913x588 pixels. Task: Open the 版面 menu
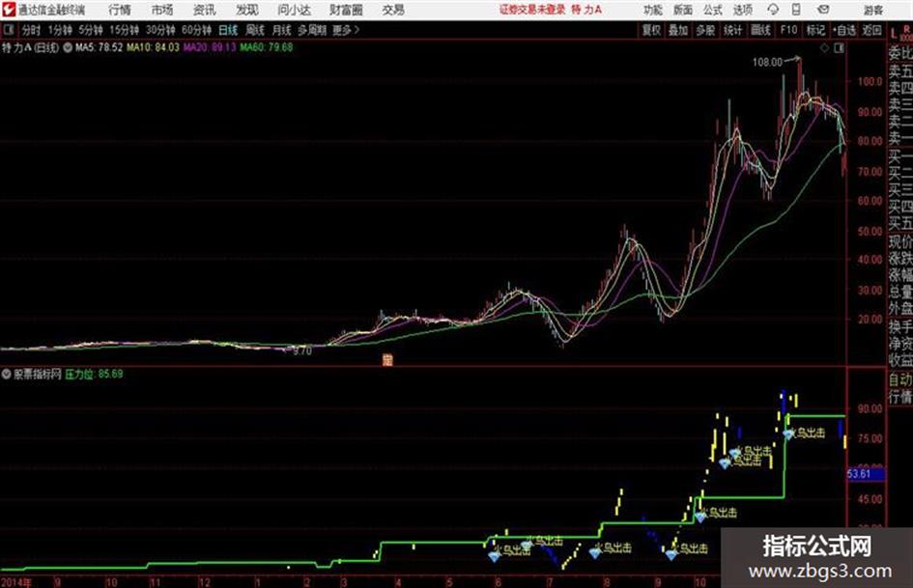pyautogui.click(x=682, y=10)
